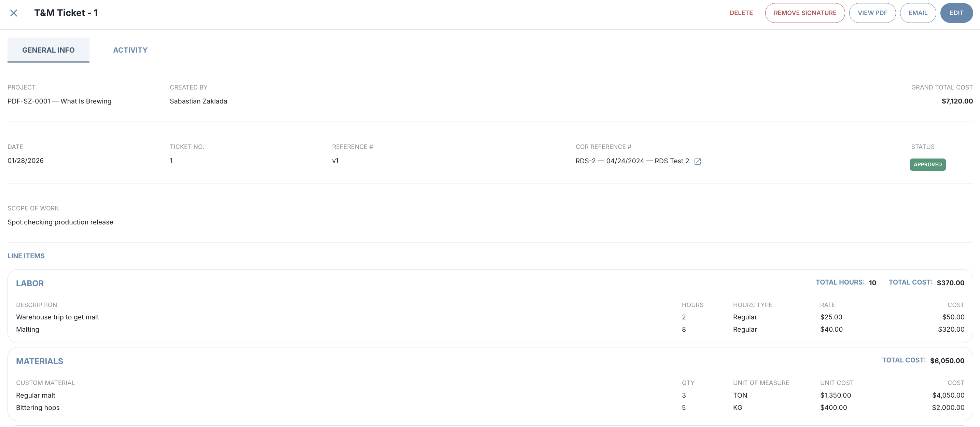
Task: Click the reference value v1
Action: 335,161
